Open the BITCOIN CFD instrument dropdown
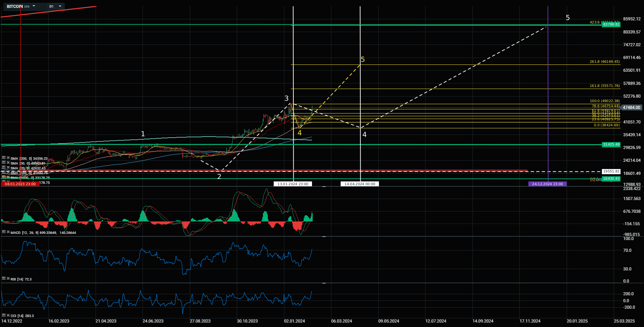 pyautogui.click(x=34, y=6)
